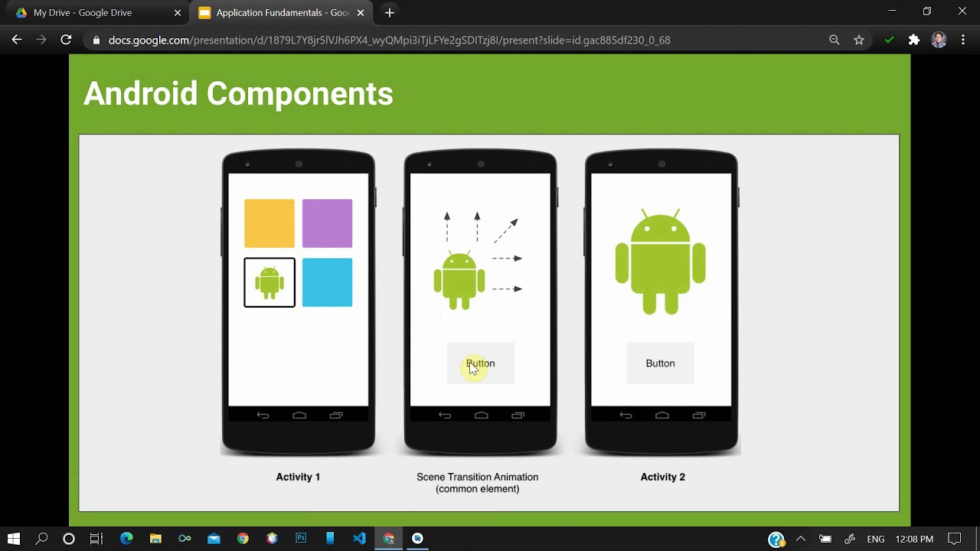Go forward in browser history
Screen dimensions: 980x551
[x=41, y=40]
